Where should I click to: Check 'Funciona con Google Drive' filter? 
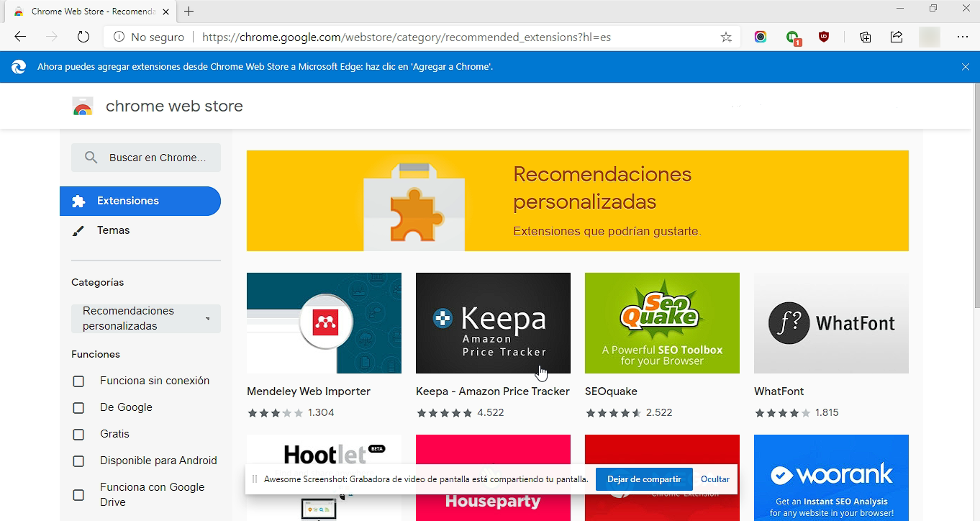(x=78, y=495)
